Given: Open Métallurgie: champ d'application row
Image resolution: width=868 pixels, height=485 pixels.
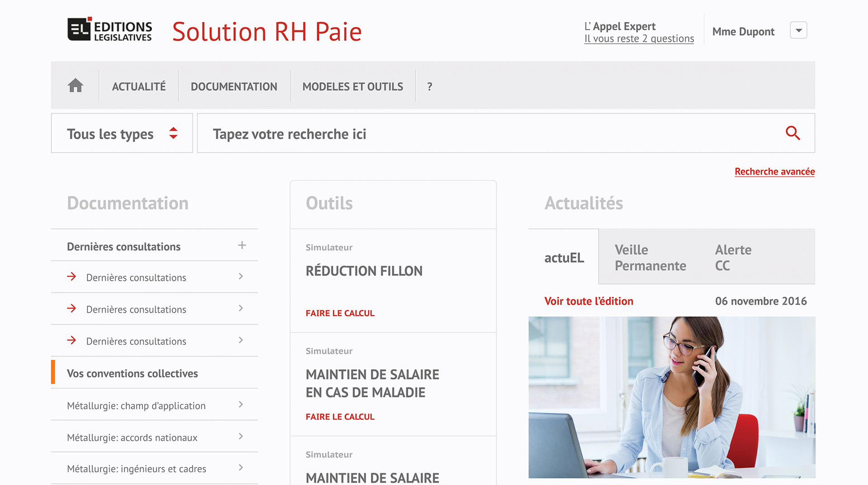Looking at the screenshot, I should tap(155, 405).
